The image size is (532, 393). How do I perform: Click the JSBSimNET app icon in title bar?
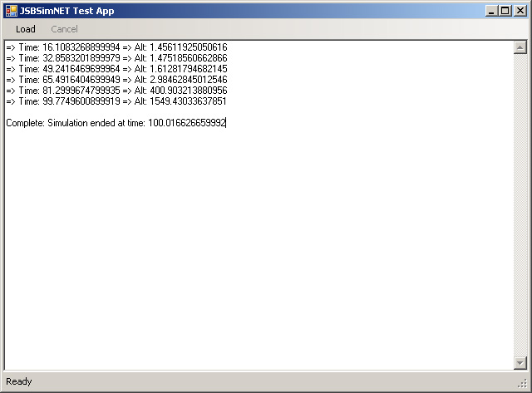coord(11,11)
